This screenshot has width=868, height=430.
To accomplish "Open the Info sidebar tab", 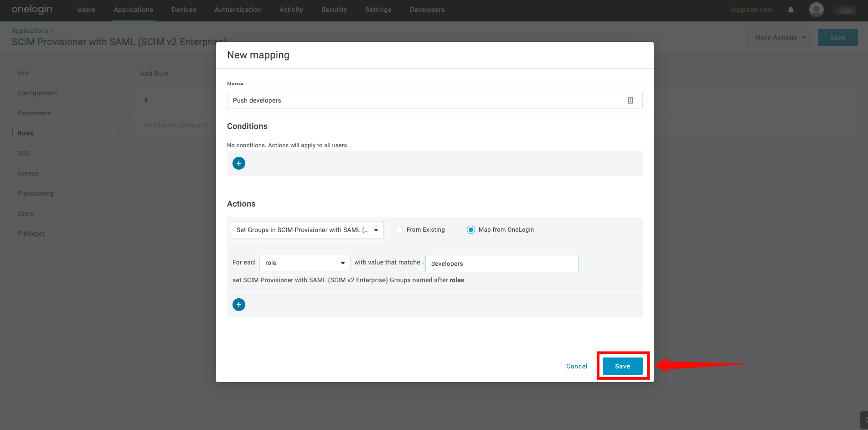I will (23, 73).
